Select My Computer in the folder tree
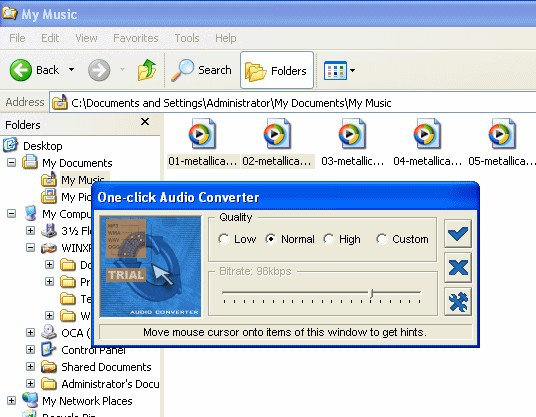This screenshot has height=417, width=536. (58, 214)
